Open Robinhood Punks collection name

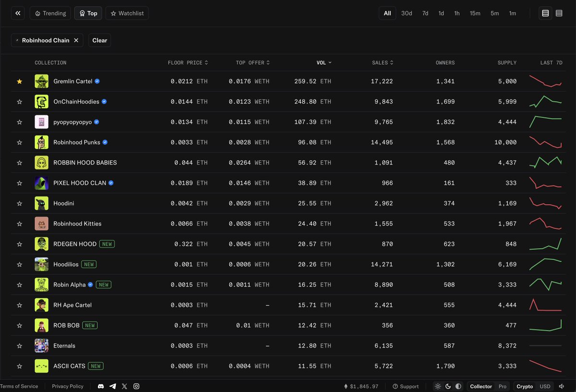click(x=76, y=143)
